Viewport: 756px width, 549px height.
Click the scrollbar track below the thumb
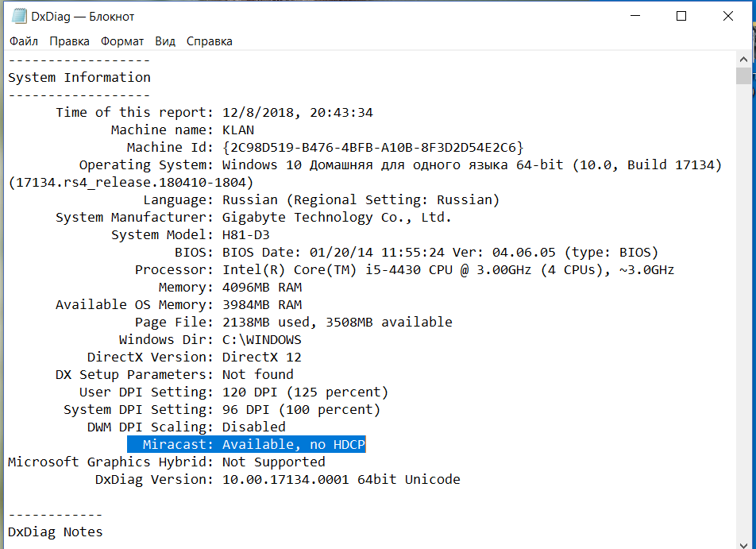743,318
